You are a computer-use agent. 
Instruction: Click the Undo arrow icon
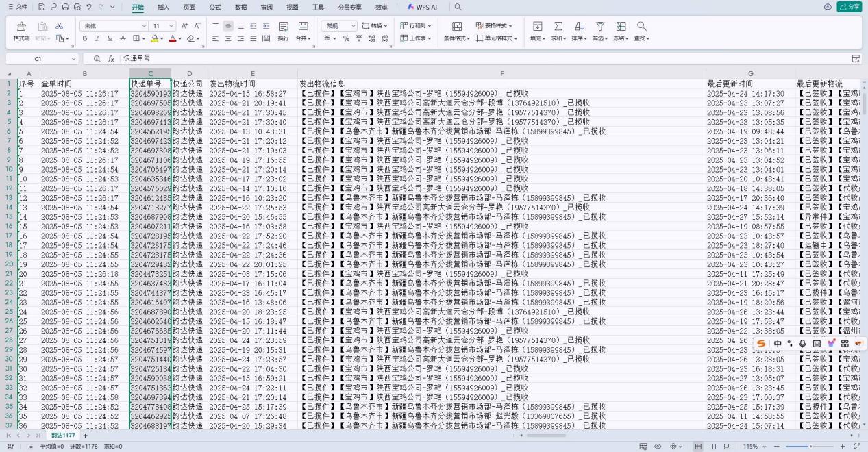click(89, 7)
